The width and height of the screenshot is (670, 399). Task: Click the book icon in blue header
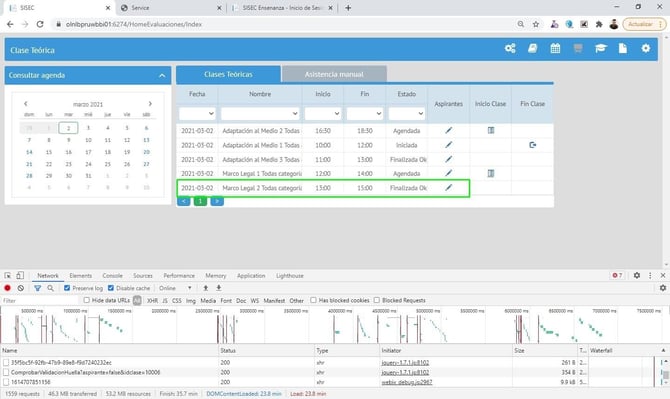pos(532,48)
